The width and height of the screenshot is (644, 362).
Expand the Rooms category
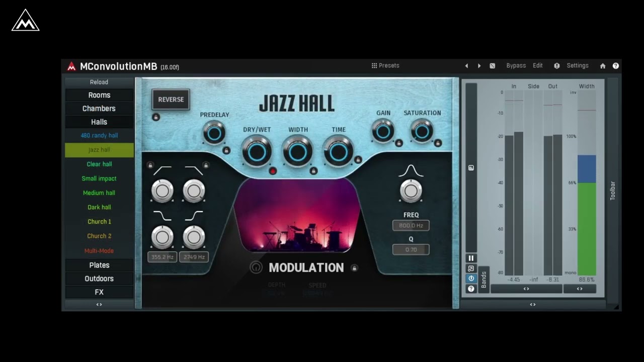click(x=99, y=95)
